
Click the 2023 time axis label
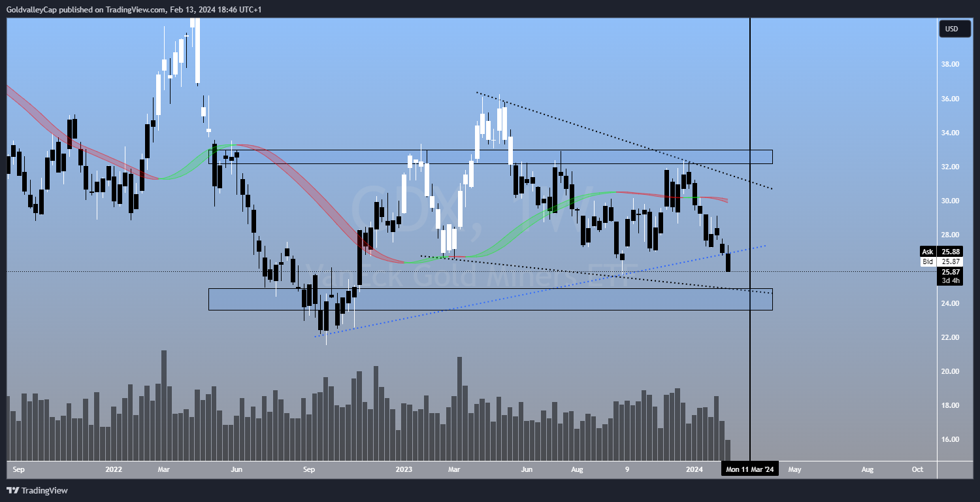pos(404,469)
